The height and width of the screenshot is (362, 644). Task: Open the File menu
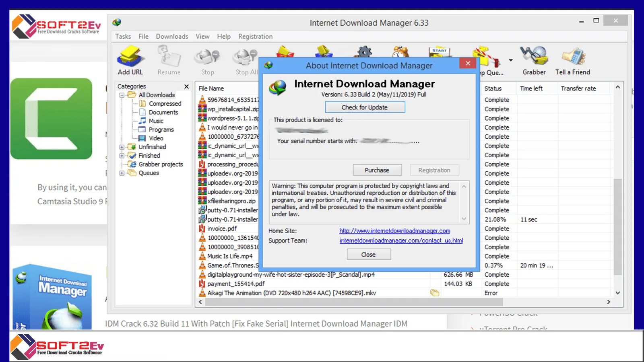(143, 37)
